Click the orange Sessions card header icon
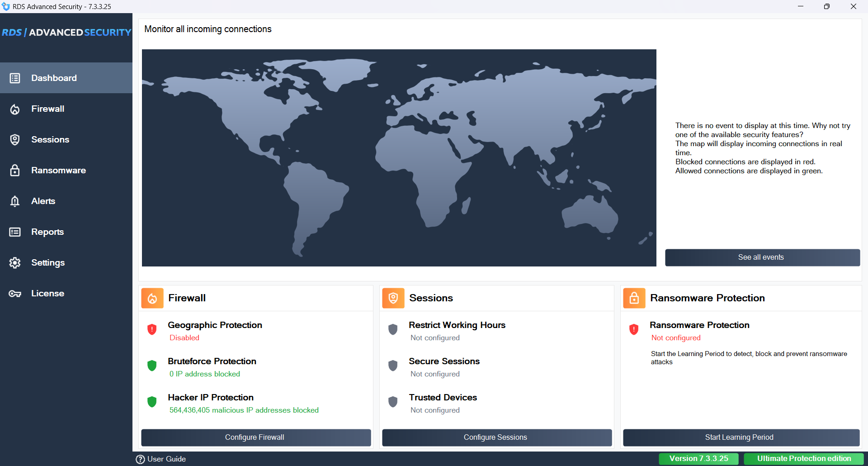The image size is (868, 466). click(x=393, y=298)
